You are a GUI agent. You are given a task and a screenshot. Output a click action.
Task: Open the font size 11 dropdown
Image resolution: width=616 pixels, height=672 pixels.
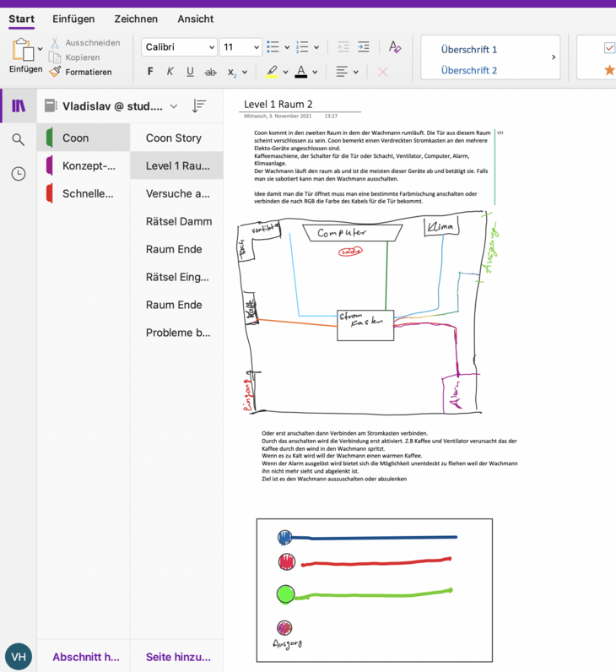254,47
